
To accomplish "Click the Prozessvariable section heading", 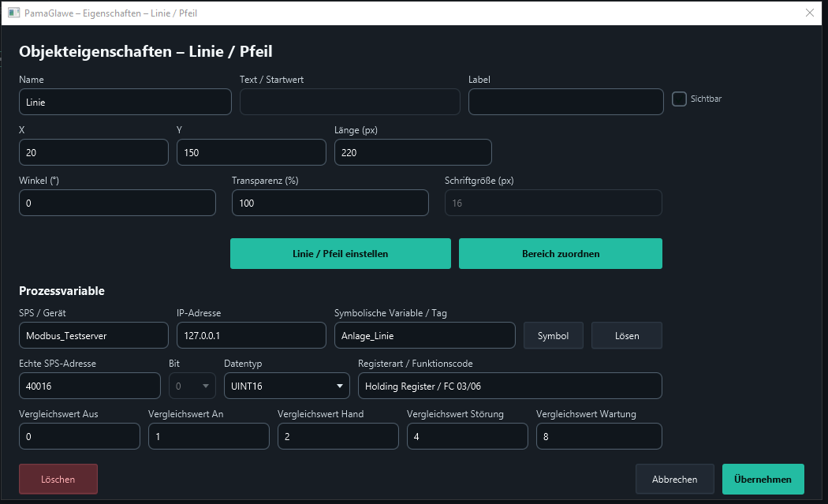I will [62, 291].
